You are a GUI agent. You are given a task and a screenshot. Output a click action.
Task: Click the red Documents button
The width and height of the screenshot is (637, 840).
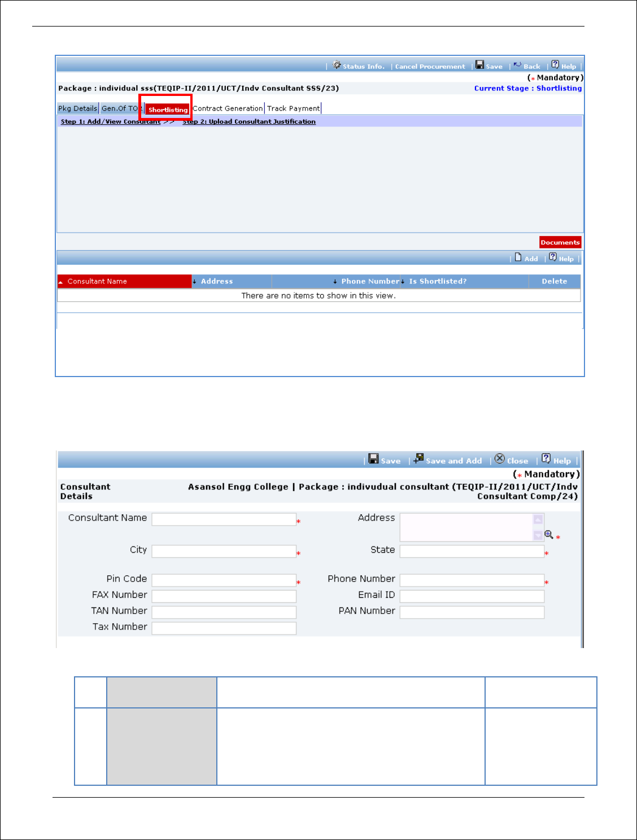560,242
